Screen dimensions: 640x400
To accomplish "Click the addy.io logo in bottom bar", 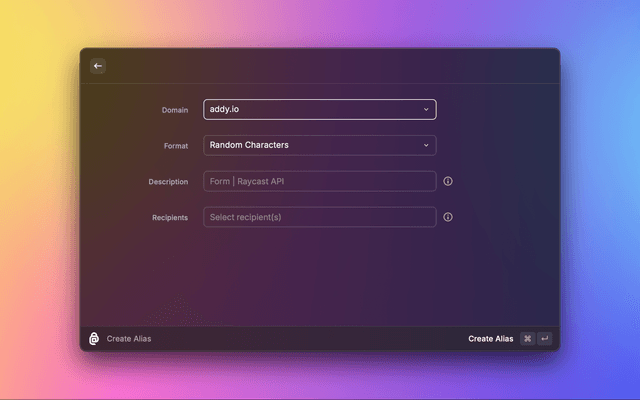I will pos(94,339).
